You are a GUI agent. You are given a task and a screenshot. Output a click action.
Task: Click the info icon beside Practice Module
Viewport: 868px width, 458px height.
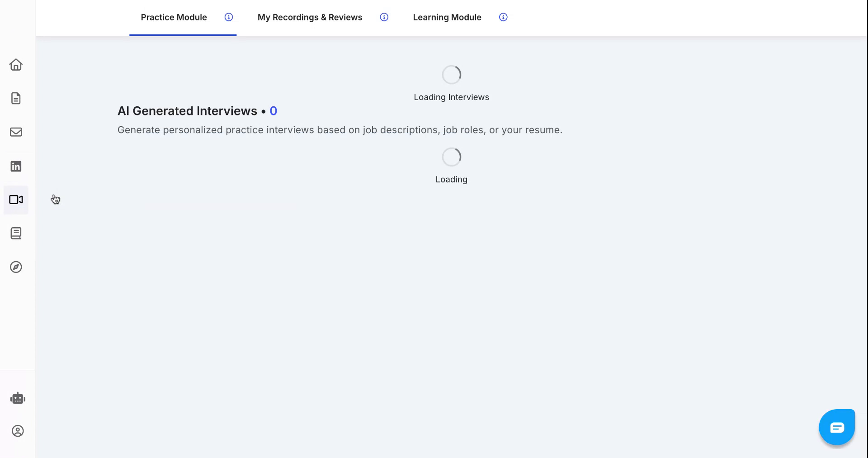point(228,17)
